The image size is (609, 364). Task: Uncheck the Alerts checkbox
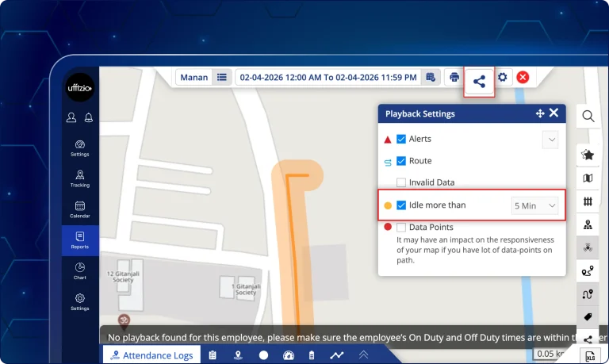tap(401, 139)
